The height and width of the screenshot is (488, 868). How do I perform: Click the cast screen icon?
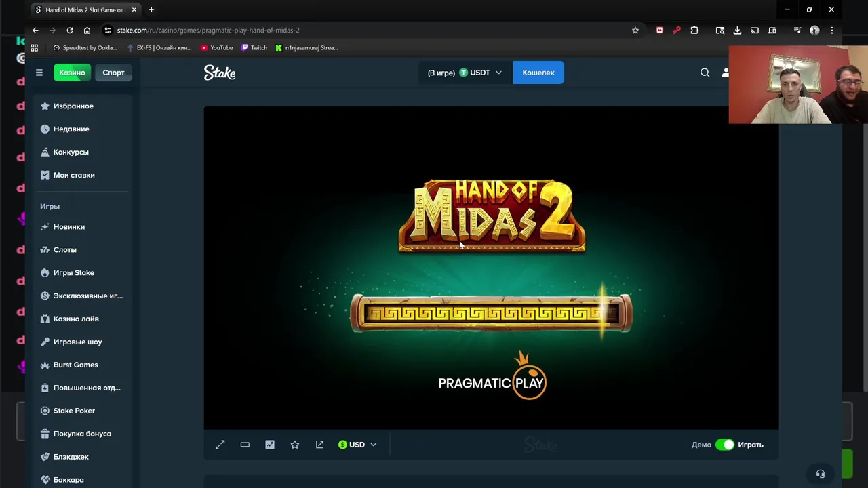pos(755,30)
